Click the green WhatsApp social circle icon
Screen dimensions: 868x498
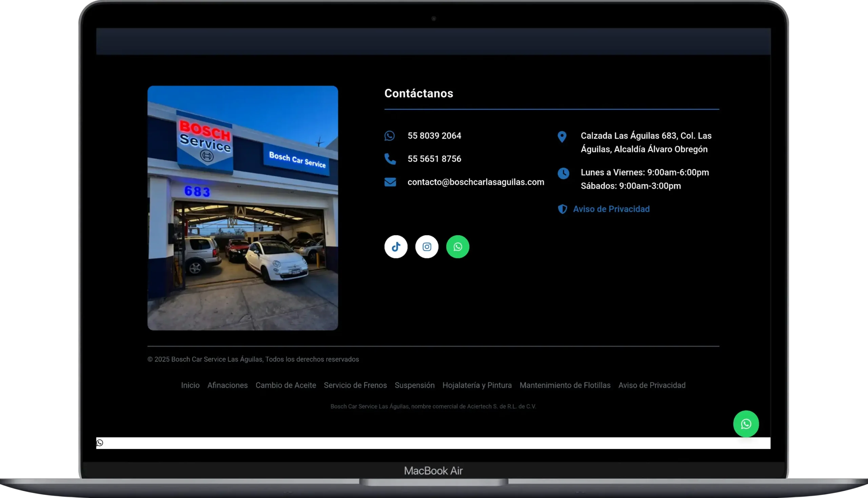click(458, 247)
